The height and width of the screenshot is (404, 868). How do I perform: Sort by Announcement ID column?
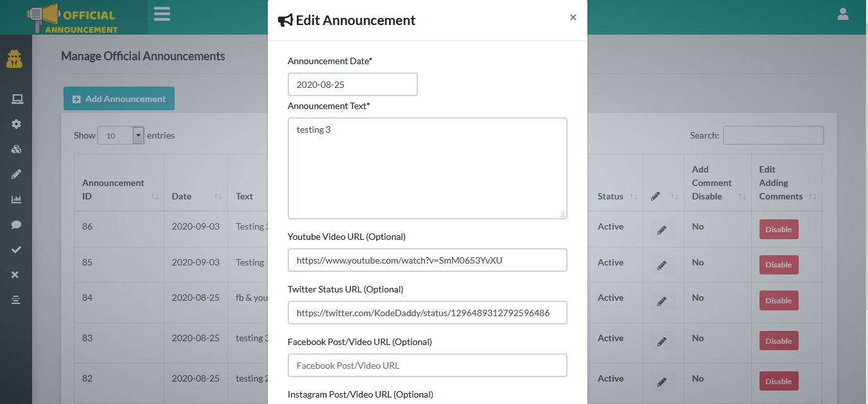(119, 189)
